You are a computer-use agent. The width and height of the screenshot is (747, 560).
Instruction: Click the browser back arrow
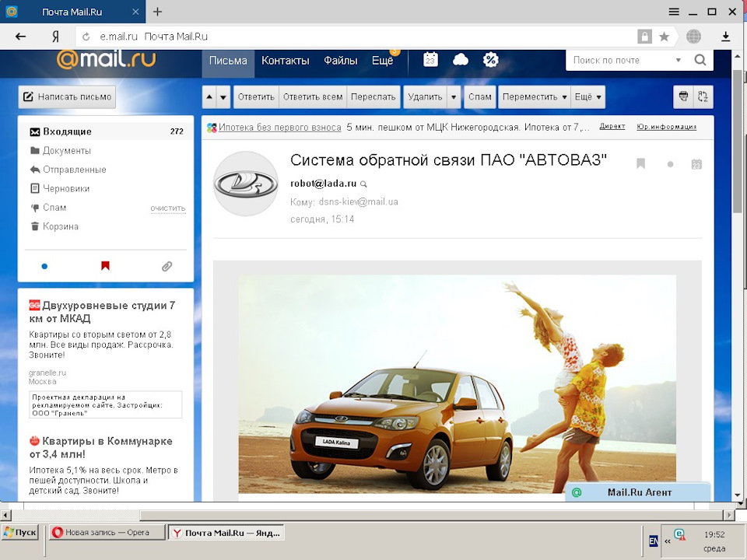pyautogui.click(x=20, y=37)
